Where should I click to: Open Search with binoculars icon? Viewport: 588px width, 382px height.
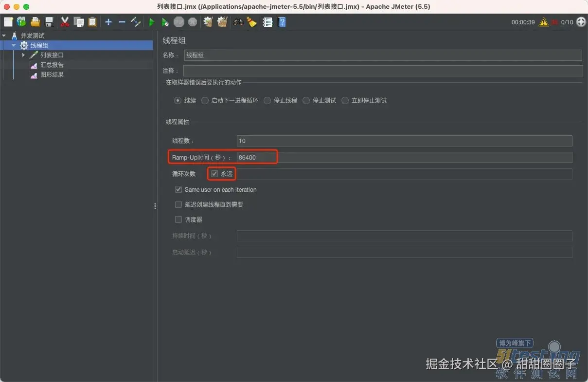tap(238, 22)
